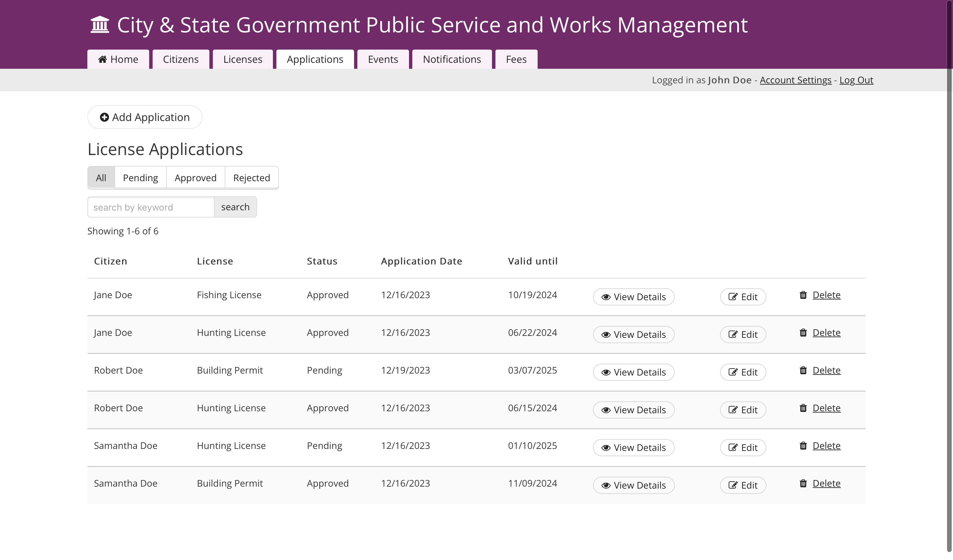Click pencil icon for Jane Doe's Hunting License
953x560 pixels.
[x=733, y=335]
